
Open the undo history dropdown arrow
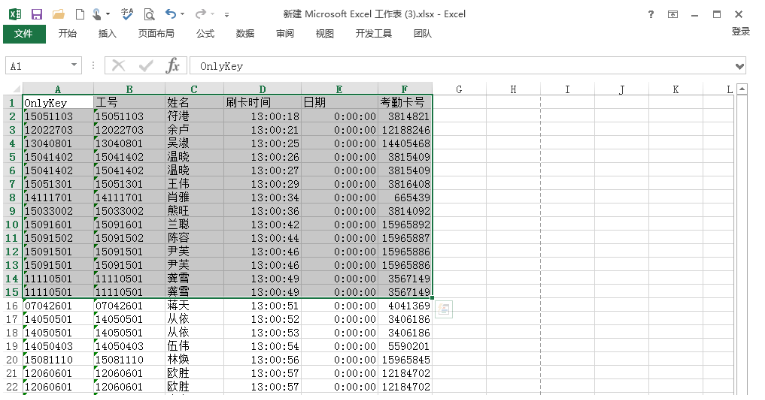(184, 14)
